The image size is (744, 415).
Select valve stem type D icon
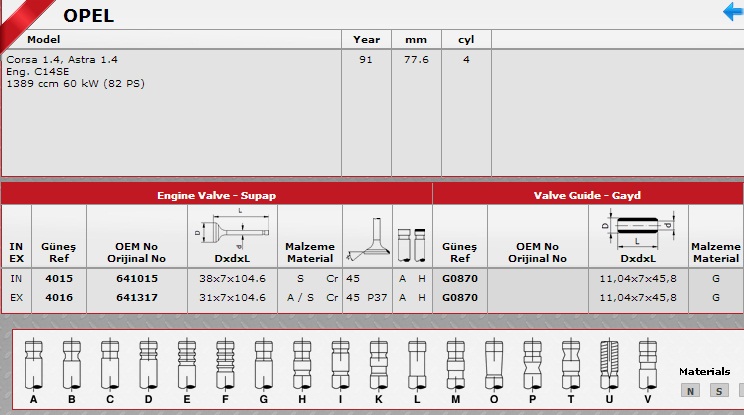[148, 364]
